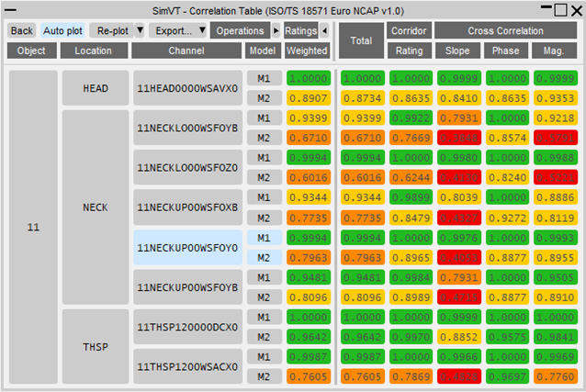Click the Re-plot button
This screenshot has width=586, height=392.
tap(112, 30)
